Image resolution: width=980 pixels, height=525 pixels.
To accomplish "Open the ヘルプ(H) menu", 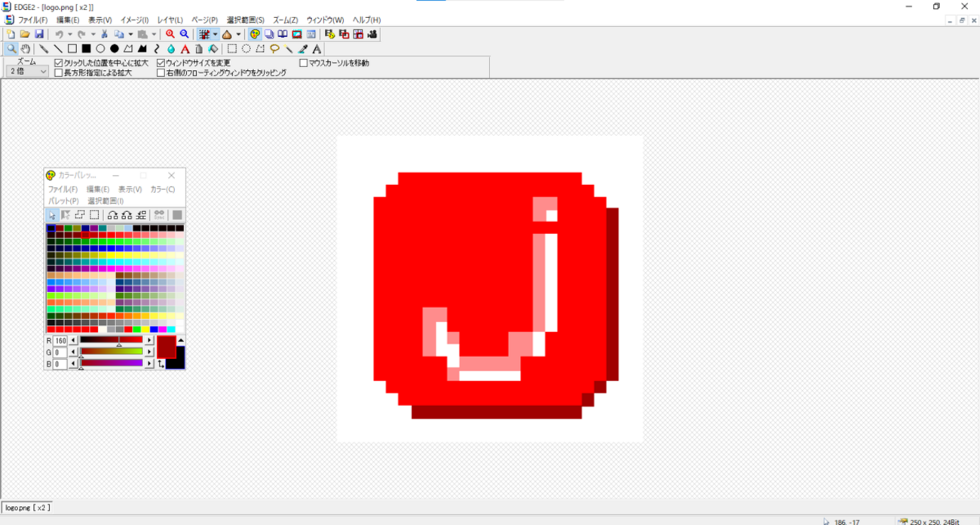I will (366, 20).
